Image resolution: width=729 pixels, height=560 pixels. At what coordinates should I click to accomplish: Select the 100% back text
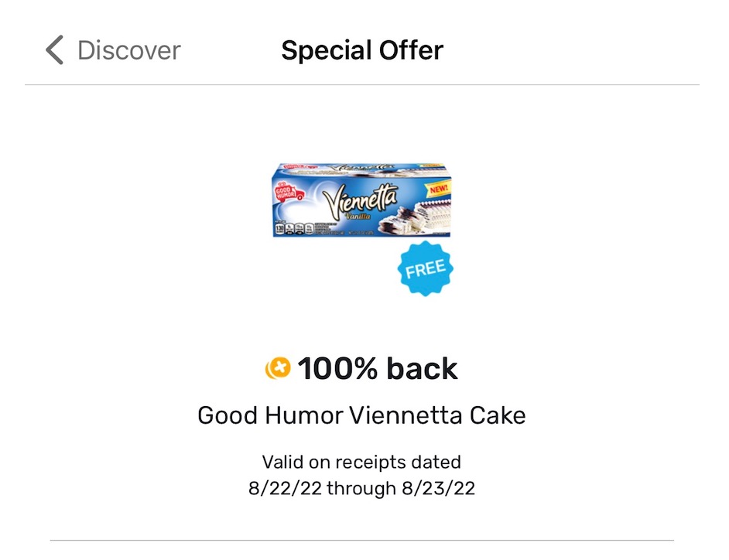(x=377, y=369)
